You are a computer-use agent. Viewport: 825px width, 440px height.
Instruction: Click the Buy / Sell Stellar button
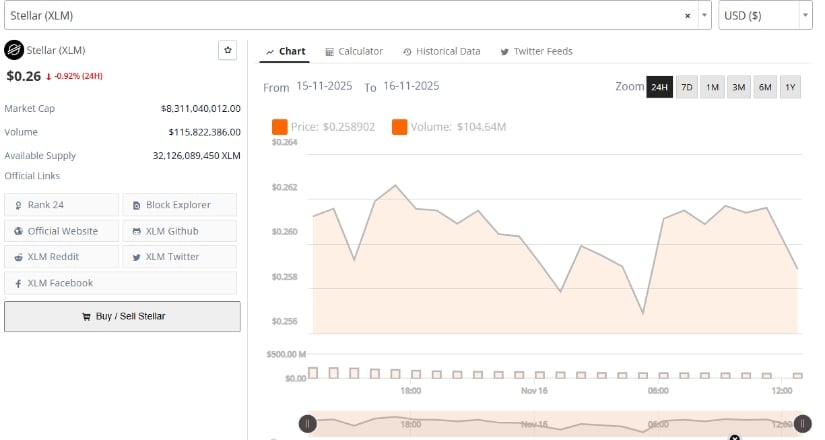pyautogui.click(x=122, y=316)
